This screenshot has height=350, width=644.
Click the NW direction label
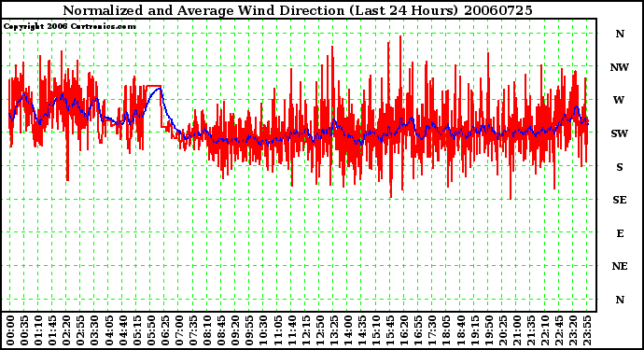[x=620, y=67]
